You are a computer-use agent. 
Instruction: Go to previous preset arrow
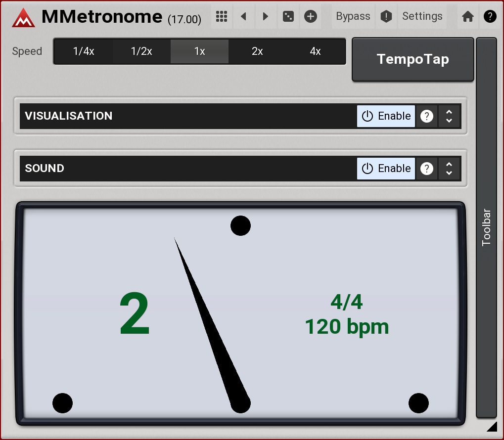point(243,17)
